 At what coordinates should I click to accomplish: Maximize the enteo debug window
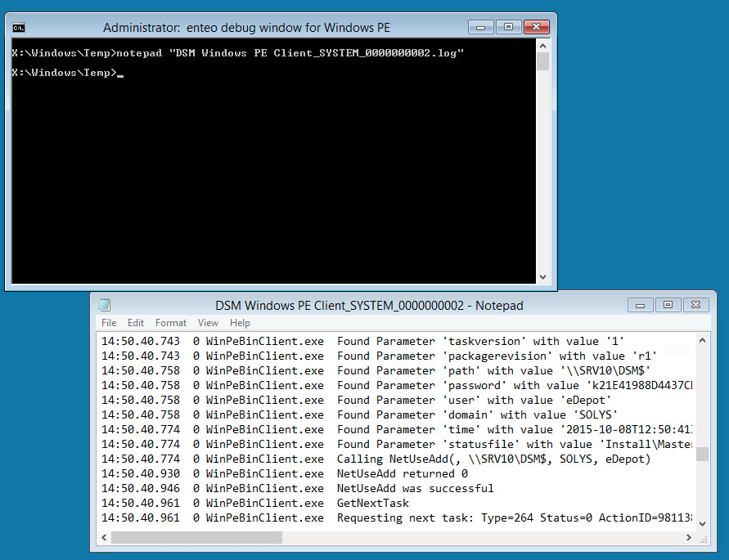click(508, 27)
